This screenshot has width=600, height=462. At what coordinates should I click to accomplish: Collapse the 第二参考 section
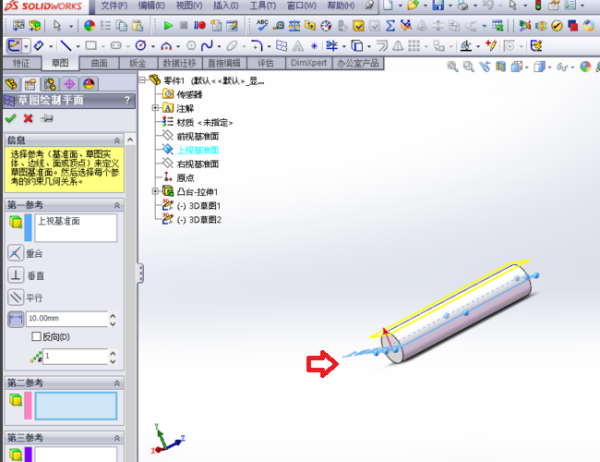click(117, 383)
